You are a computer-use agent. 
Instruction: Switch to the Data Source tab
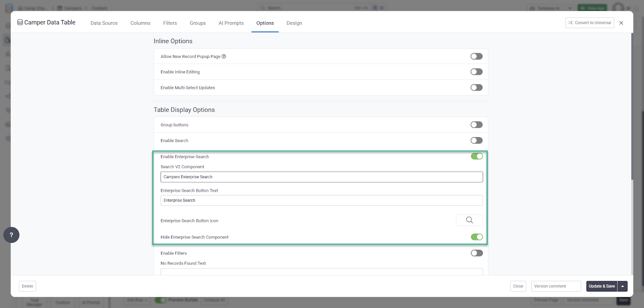click(104, 23)
